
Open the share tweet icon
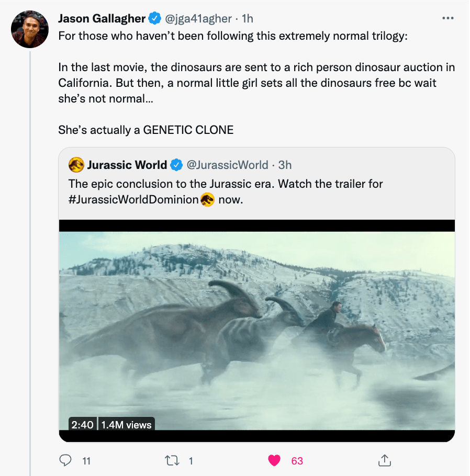[384, 460]
